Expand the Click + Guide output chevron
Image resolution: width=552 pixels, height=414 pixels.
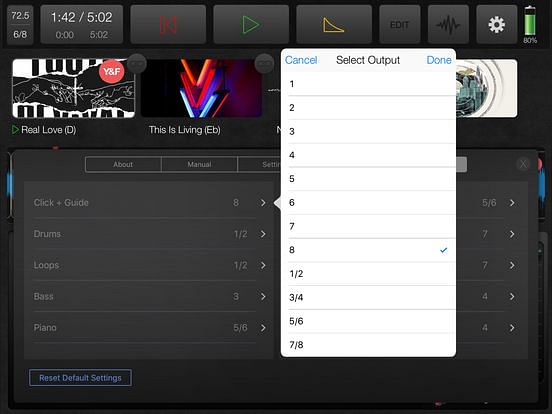click(263, 203)
